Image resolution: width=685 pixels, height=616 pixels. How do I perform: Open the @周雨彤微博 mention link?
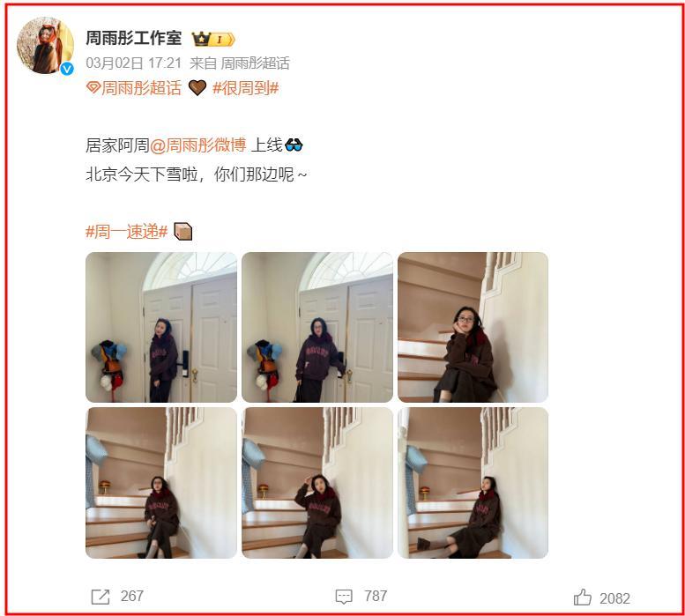pyautogui.click(x=197, y=145)
